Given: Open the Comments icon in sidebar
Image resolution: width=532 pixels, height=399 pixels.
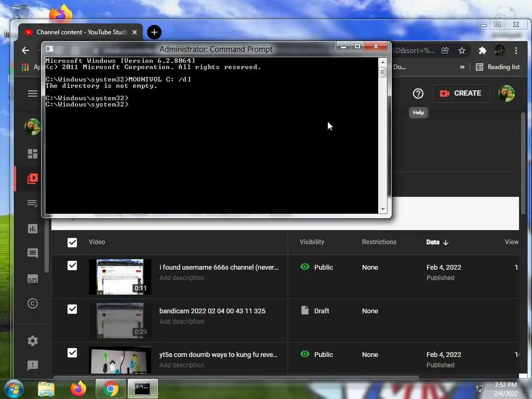Looking at the screenshot, I should click(x=33, y=253).
